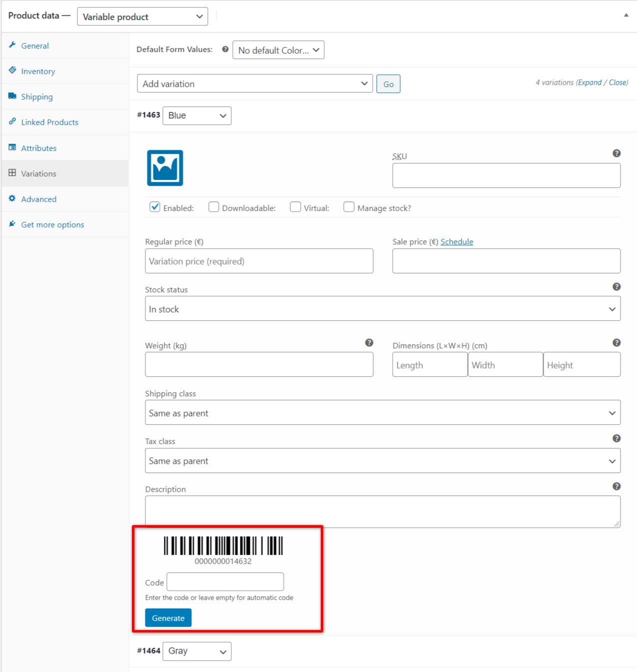637x672 pixels.
Task: Open the Gray attribute dropdown for #1464
Action: pyautogui.click(x=197, y=651)
